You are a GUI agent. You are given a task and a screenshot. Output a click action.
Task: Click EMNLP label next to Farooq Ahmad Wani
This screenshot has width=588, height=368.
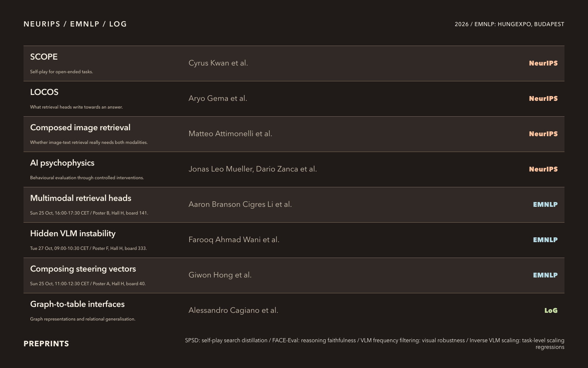545,240
